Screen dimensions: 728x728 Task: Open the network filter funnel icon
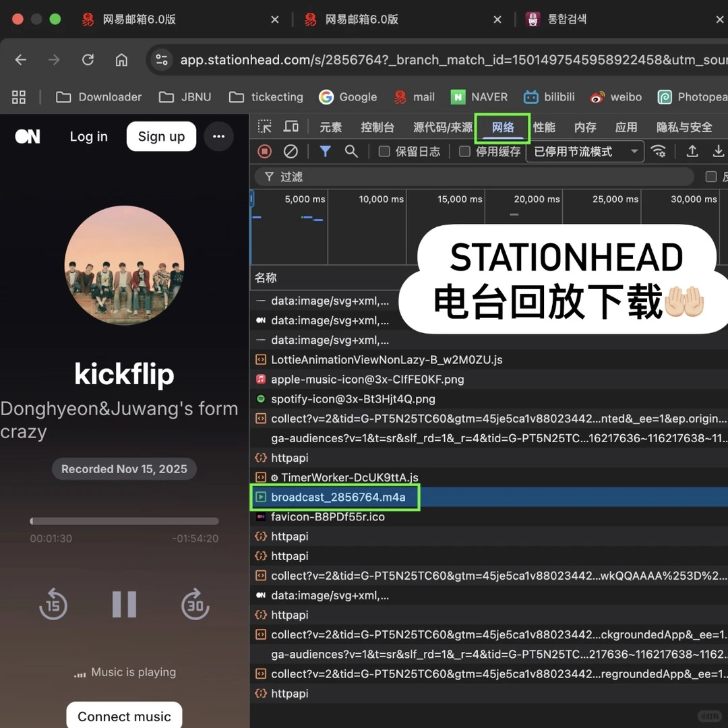[x=325, y=152]
